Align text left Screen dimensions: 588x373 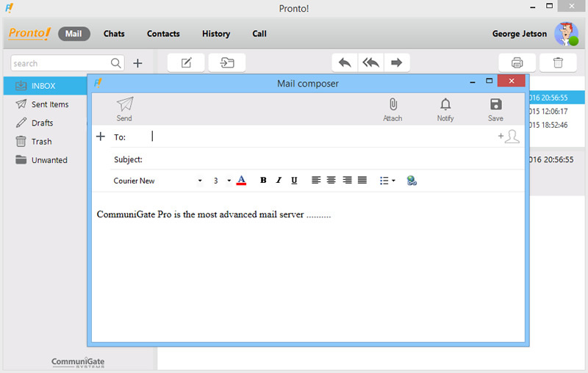click(316, 181)
